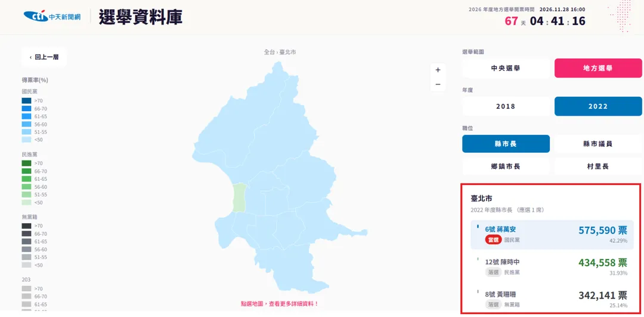Select 鄉鎮市長 position
644x317 pixels.
click(x=506, y=167)
